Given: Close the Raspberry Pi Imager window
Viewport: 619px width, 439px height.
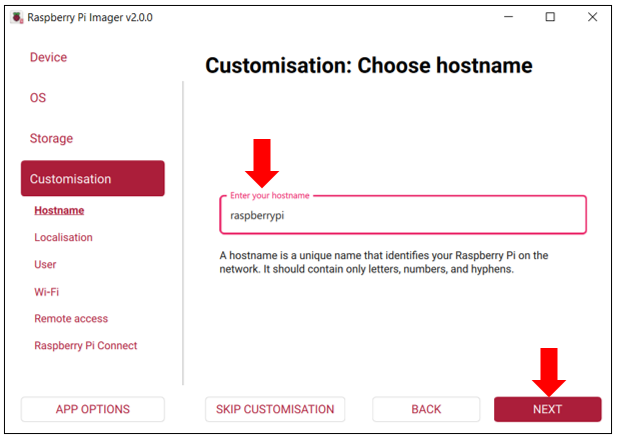Looking at the screenshot, I should tap(592, 17).
